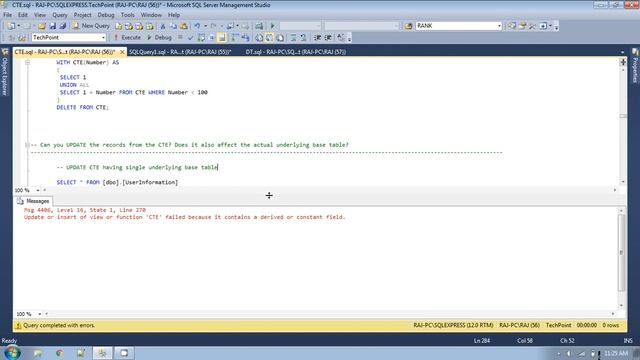This screenshot has height=360, width=640.
Task: Open the Project menu
Action: [x=82, y=15]
